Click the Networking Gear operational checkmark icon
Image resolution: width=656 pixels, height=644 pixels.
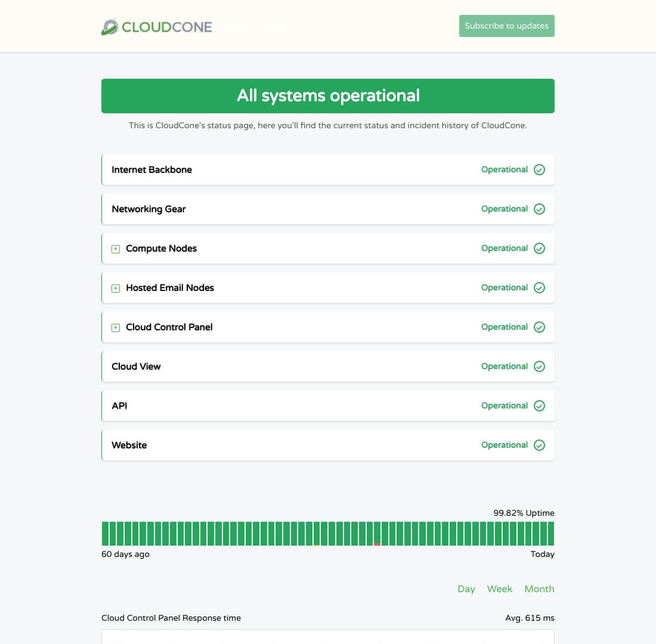[x=539, y=209]
